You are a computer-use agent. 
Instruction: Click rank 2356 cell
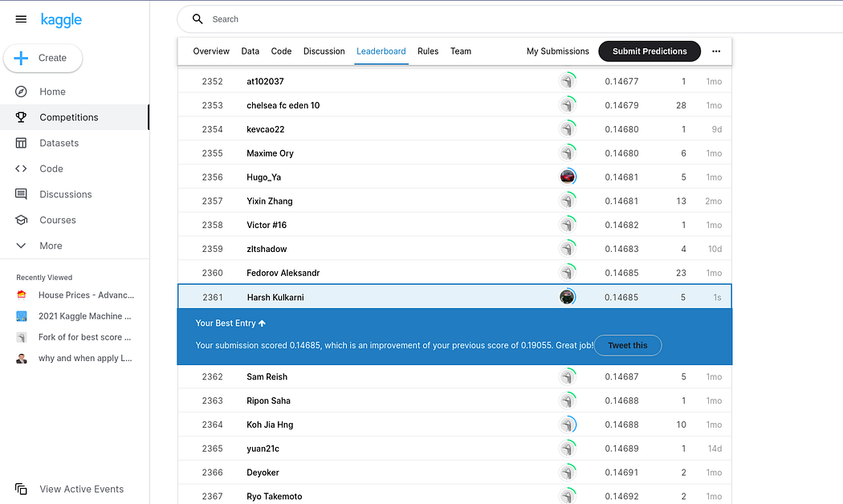[x=213, y=177]
